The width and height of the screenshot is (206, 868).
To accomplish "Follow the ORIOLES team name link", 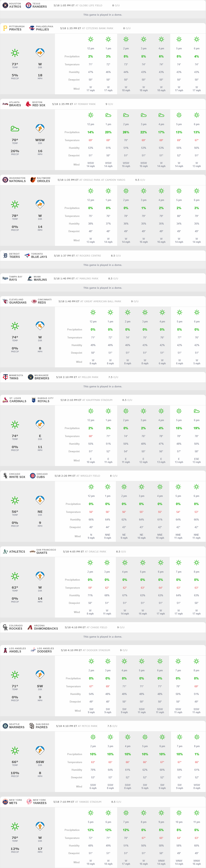I will coord(43,181).
